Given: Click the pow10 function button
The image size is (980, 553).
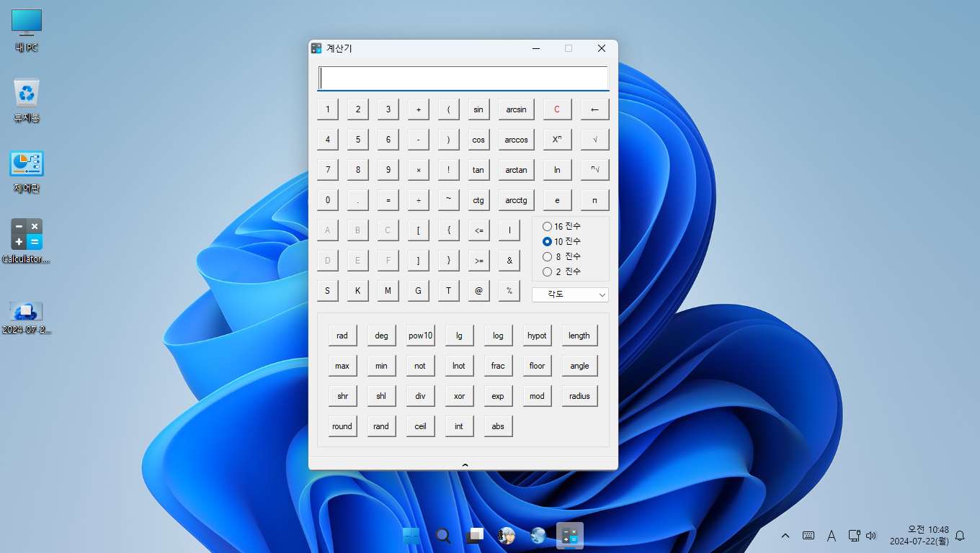Looking at the screenshot, I should pos(420,336).
